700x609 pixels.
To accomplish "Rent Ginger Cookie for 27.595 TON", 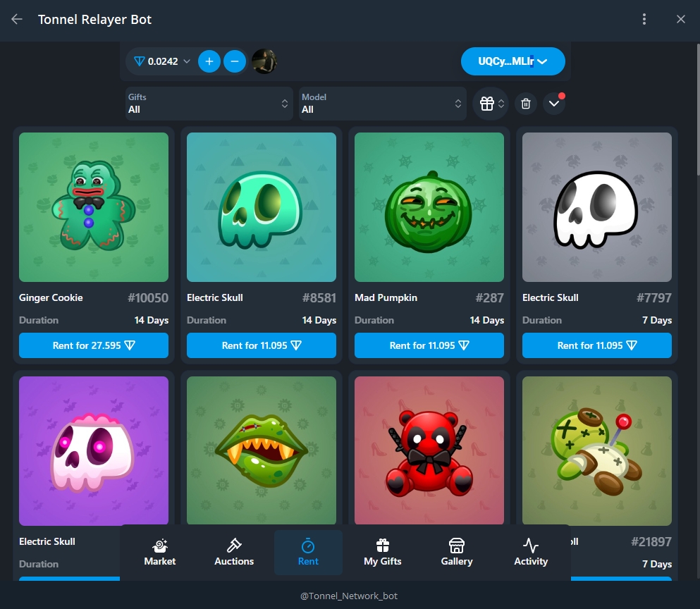I will (x=94, y=345).
